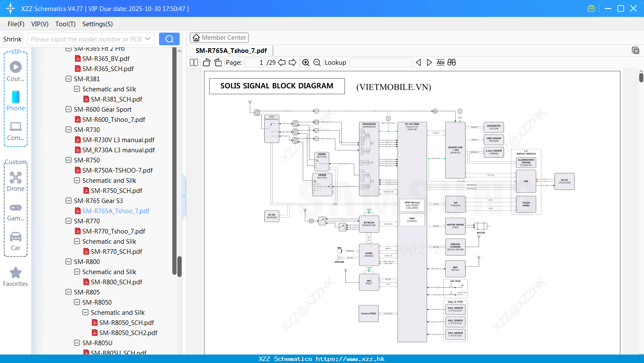
Task: Zoom in on the schematic
Action: point(306,62)
